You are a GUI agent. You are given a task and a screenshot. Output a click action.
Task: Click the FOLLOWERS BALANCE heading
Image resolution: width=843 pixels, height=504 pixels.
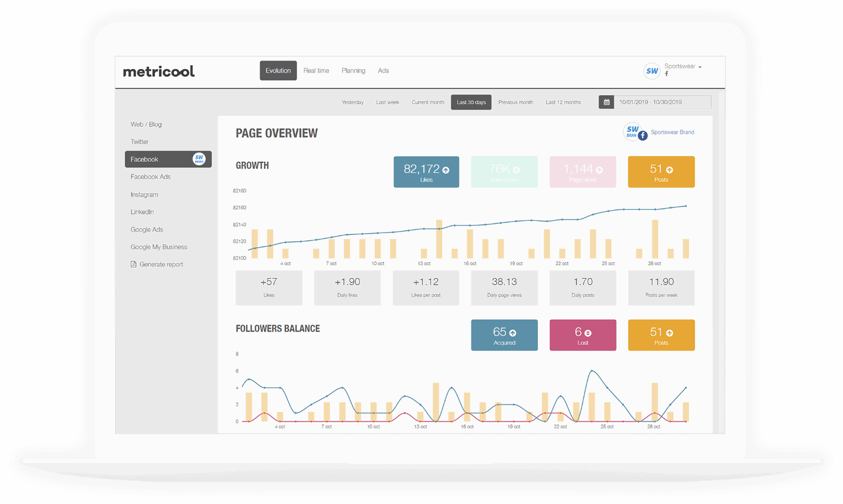(x=278, y=329)
